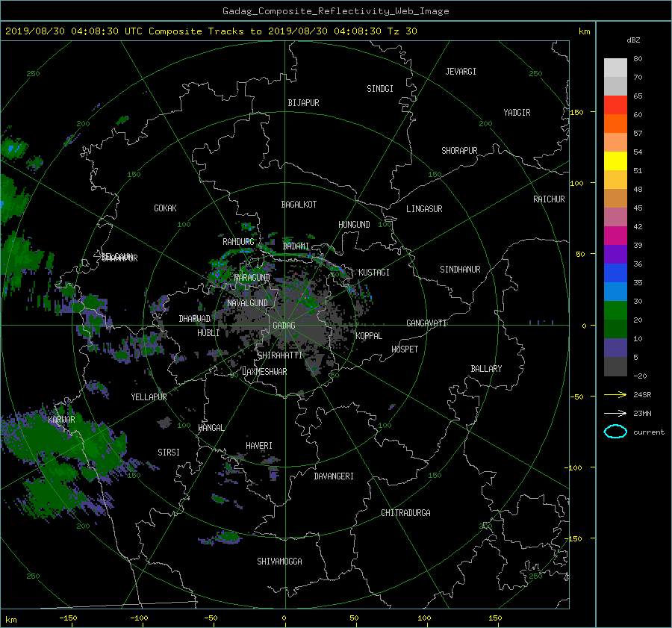Pick the dark orange 57-60 dBZ swatch

coord(615,123)
